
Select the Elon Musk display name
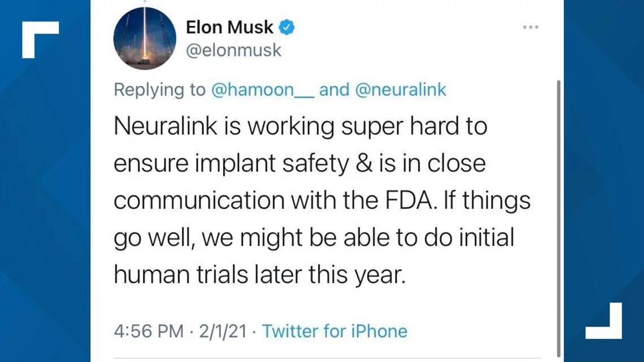pyautogui.click(x=230, y=27)
